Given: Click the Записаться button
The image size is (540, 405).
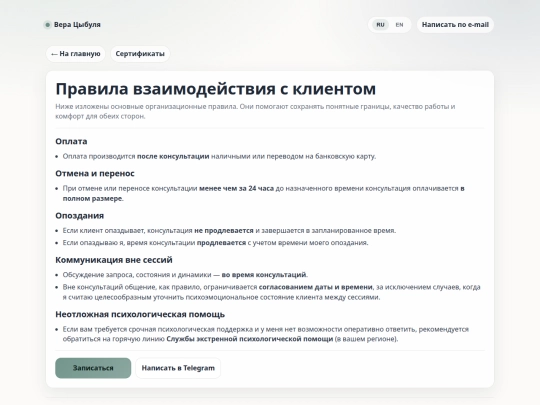Looking at the screenshot, I should pos(93,368).
